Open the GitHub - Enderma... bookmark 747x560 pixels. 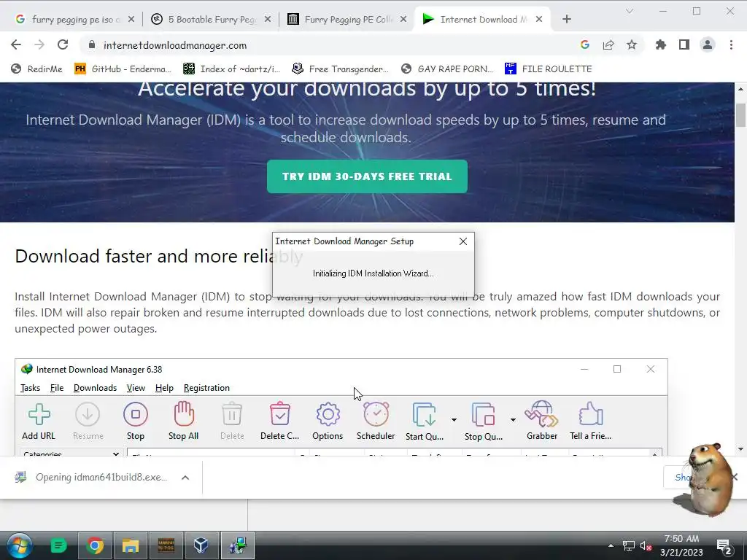[123, 69]
